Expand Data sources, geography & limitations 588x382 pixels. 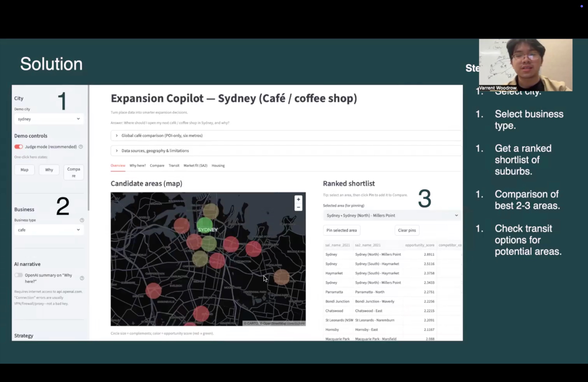click(155, 151)
